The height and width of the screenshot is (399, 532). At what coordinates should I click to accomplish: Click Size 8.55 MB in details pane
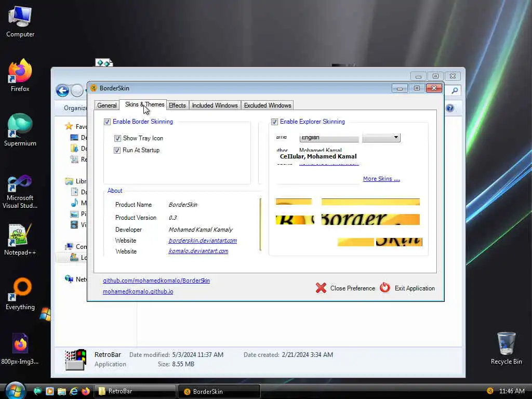pyautogui.click(x=176, y=364)
